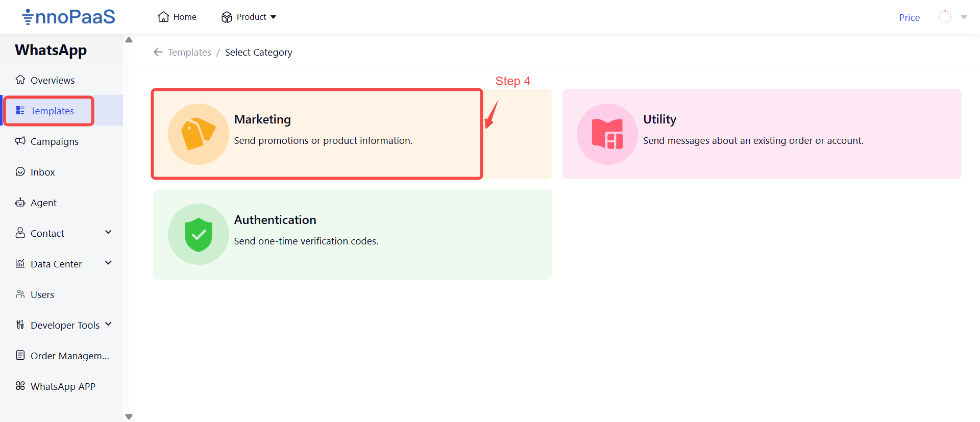Click the Data Center label in sidebar
The image size is (980, 422).
tap(56, 264)
